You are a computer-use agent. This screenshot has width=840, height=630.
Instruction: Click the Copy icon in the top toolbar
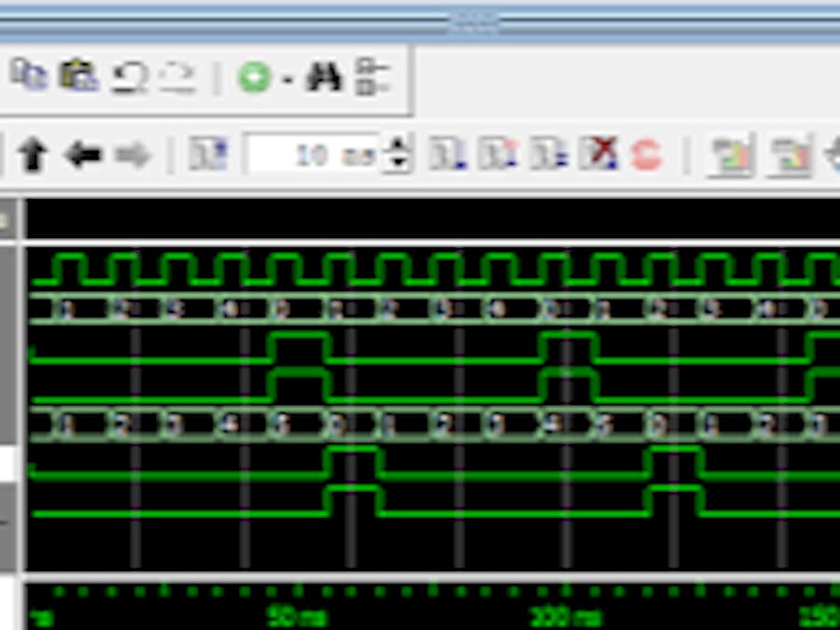(30, 74)
